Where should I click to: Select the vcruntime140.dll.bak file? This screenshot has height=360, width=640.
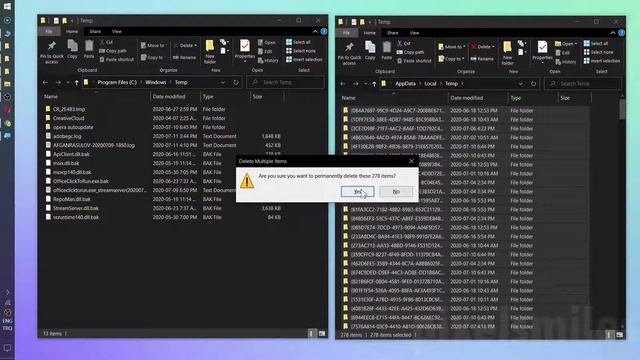click(76, 217)
